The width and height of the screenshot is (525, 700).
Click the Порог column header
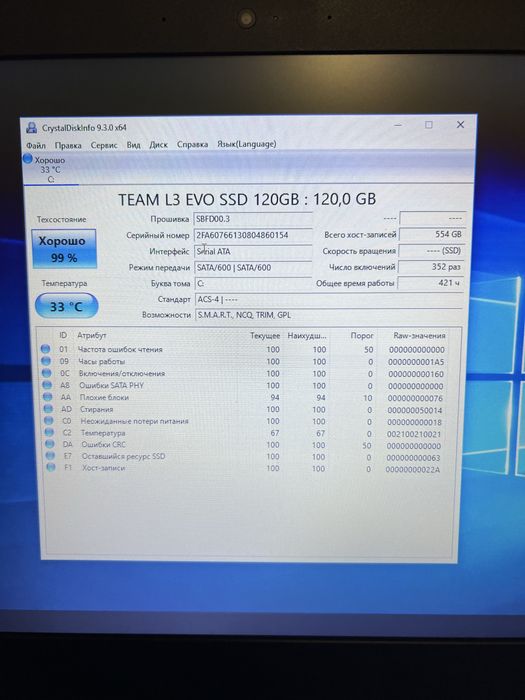(362, 335)
